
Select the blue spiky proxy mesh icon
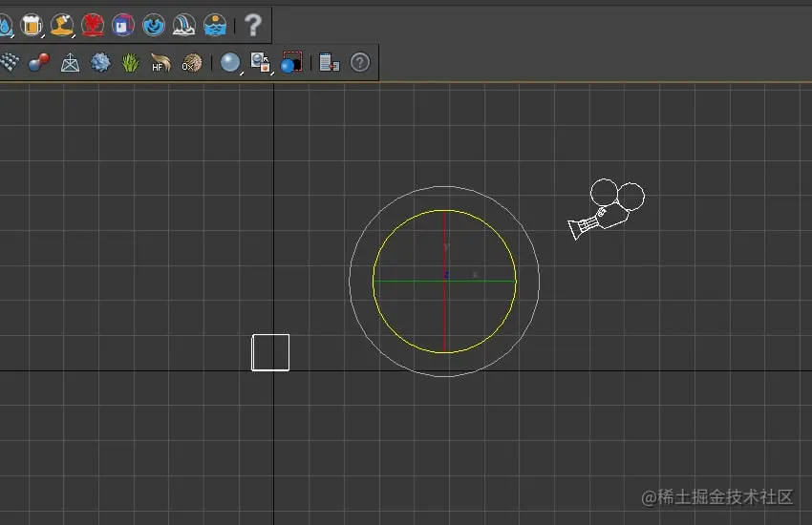point(100,63)
